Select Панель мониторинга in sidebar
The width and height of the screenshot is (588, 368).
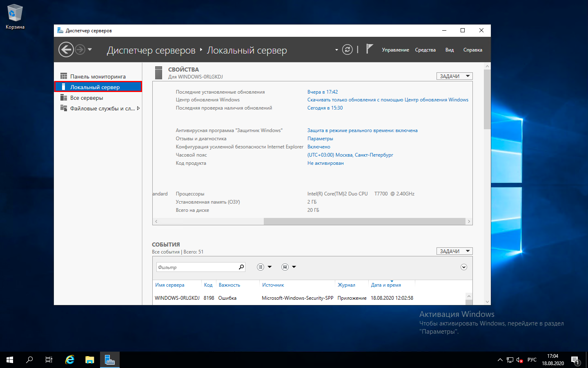[x=98, y=76]
